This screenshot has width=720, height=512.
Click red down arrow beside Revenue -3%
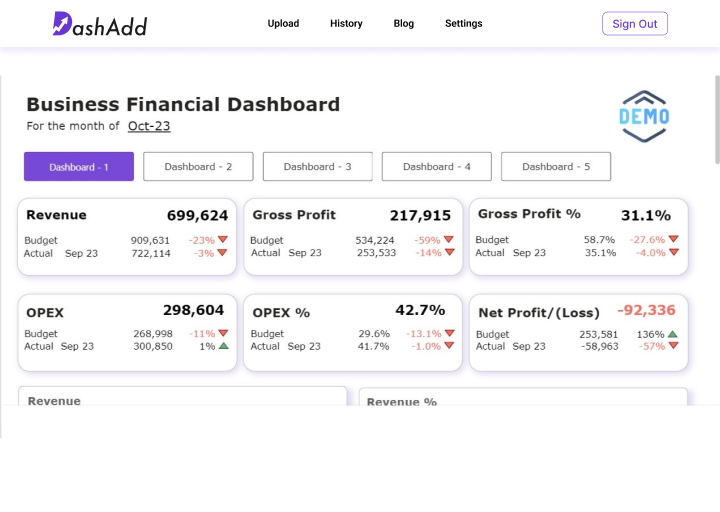click(222, 253)
